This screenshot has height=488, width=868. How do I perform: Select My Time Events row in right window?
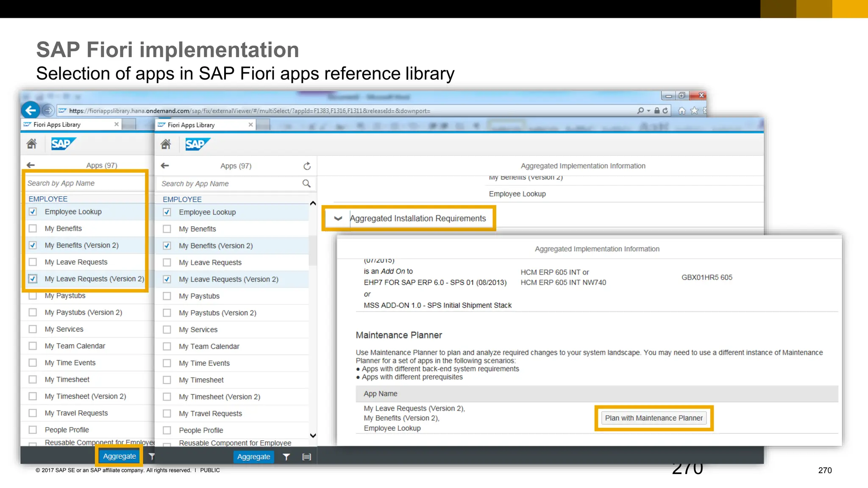(x=232, y=363)
